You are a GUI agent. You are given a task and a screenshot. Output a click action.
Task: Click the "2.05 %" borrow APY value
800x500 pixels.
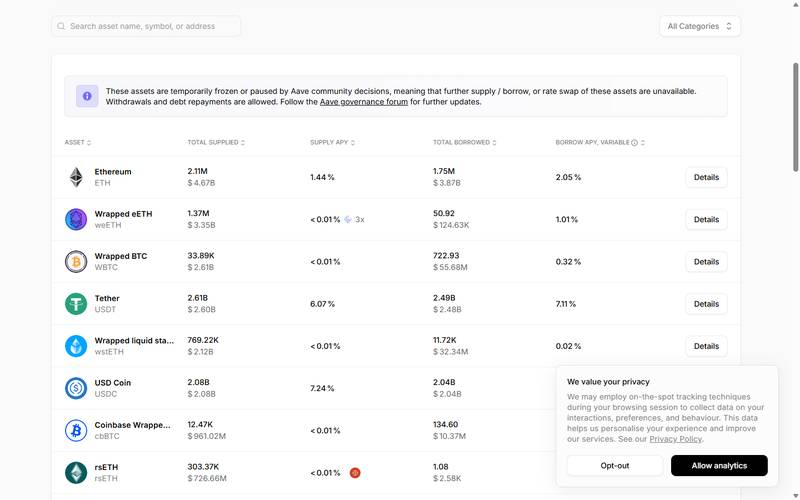568,177
